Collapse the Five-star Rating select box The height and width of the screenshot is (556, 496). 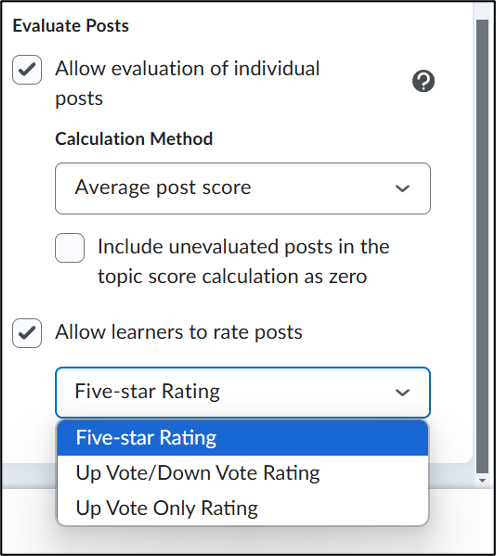click(x=243, y=393)
